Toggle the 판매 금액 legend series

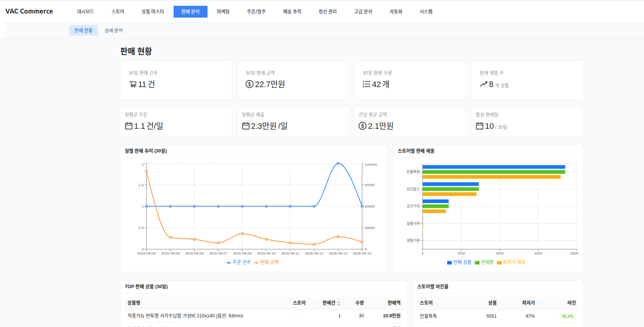[266, 262]
